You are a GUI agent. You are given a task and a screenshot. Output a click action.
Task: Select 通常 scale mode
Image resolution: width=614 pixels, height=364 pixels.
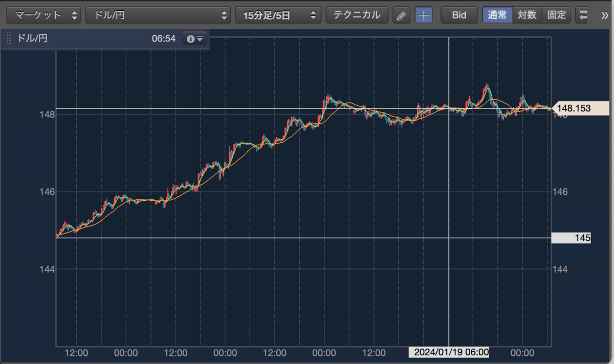(497, 15)
